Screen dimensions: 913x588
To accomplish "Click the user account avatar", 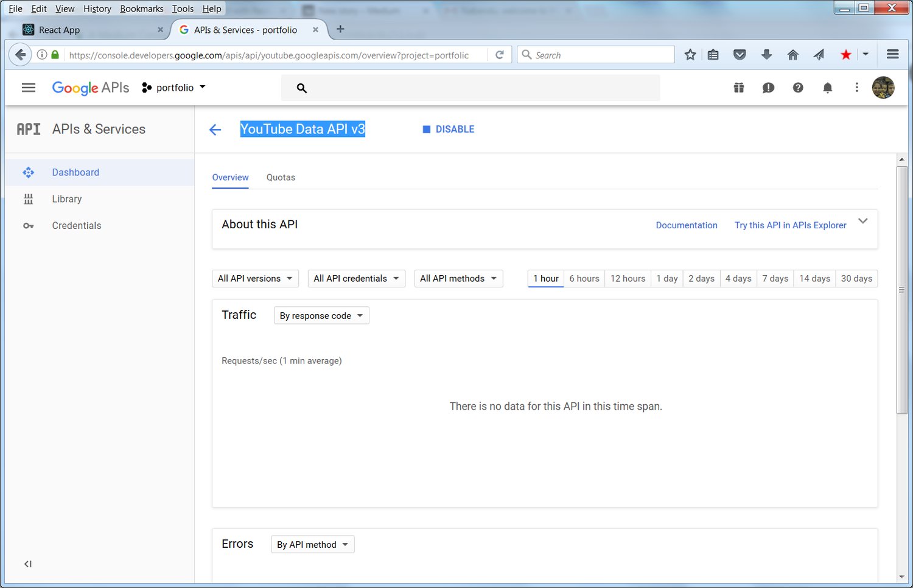I will pos(883,88).
